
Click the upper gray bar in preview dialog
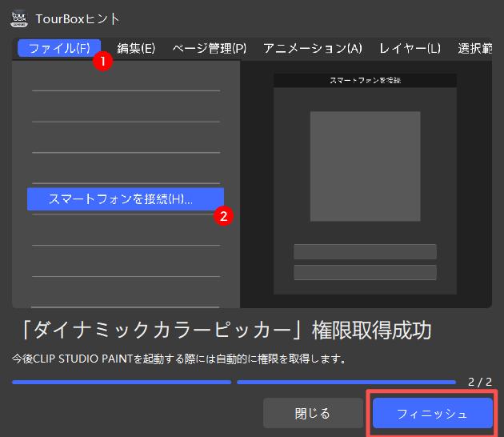(x=365, y=251)
